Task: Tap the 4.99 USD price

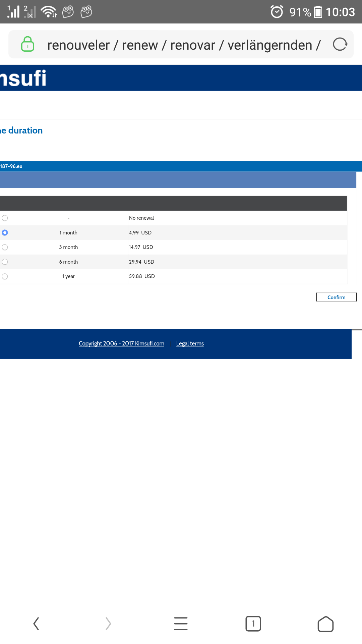Action: tap(140, 232)
